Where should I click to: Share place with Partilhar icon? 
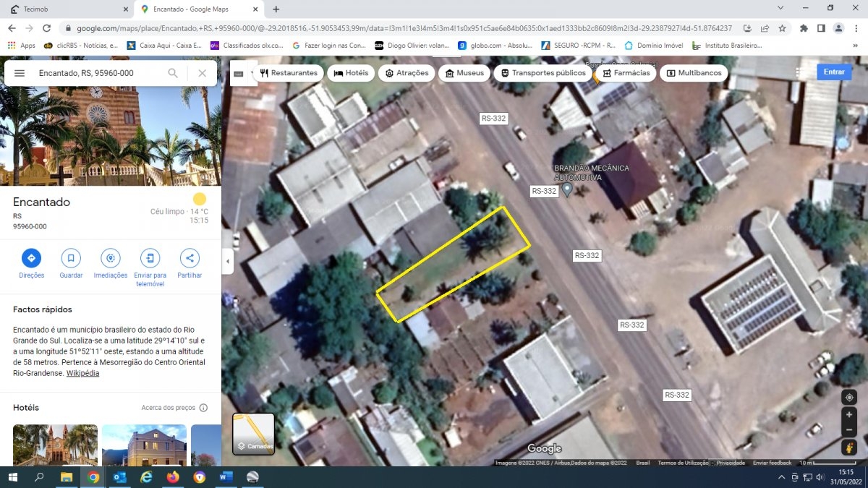pyautogui.click(x=190, y=258)
